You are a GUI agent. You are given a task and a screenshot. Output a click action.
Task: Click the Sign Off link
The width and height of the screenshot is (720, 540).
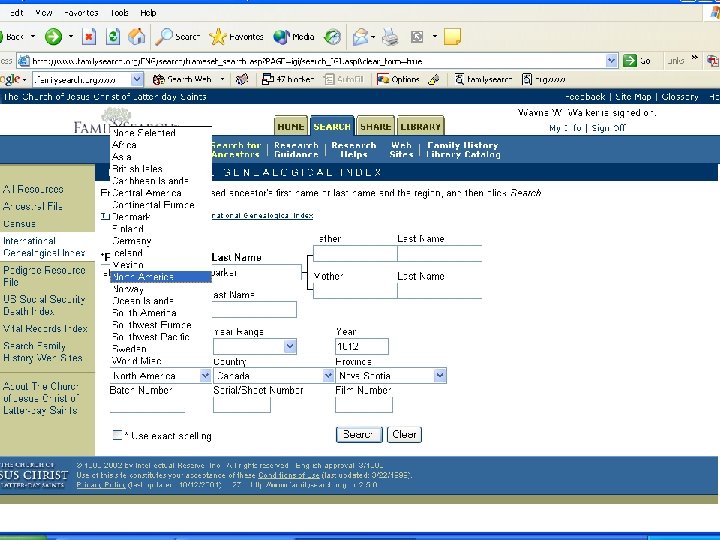pyautogui.click(x=608, y=128)
